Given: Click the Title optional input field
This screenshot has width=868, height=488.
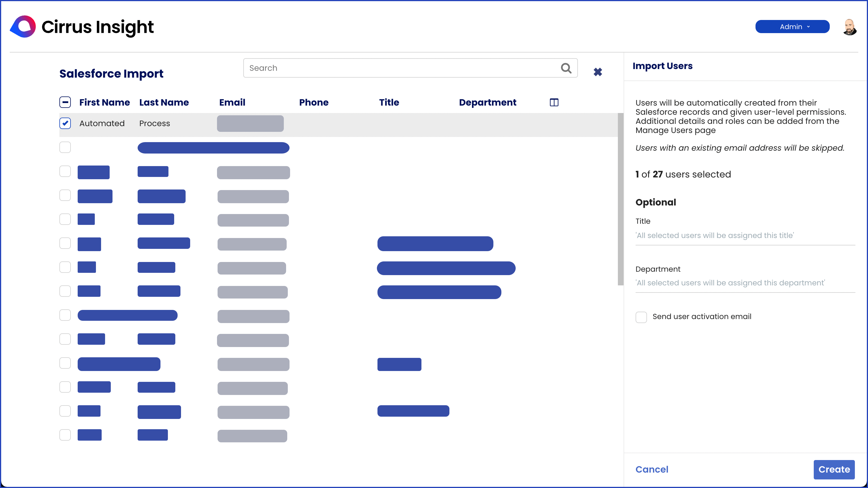Looking at the screenshot, I should point(745,235).
